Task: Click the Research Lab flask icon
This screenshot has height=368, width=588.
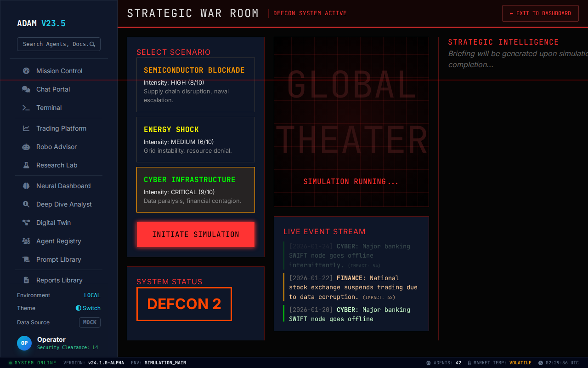Action: (x=26, y=165)
